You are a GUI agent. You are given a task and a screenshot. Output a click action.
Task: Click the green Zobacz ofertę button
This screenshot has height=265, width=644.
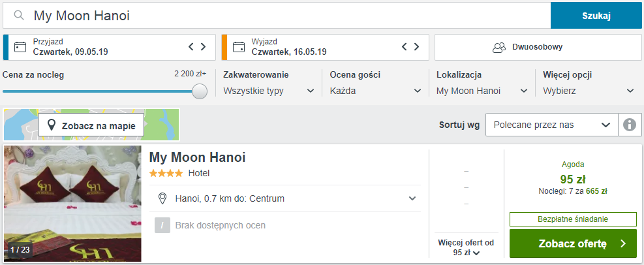(x=573, y=243)
